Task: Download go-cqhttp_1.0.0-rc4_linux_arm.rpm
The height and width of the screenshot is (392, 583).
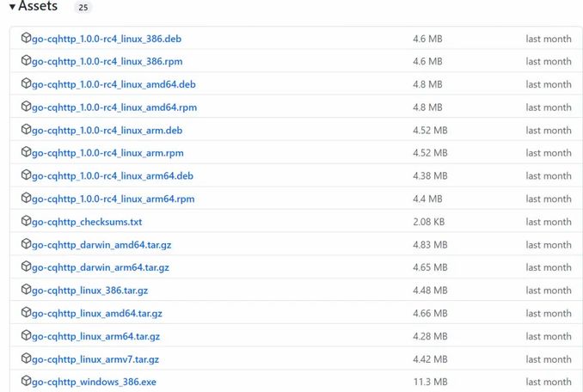Action: (107, 153)
